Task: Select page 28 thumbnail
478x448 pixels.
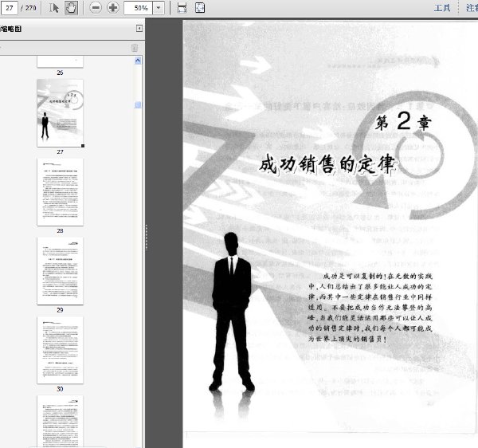Action: coord(60,192)
